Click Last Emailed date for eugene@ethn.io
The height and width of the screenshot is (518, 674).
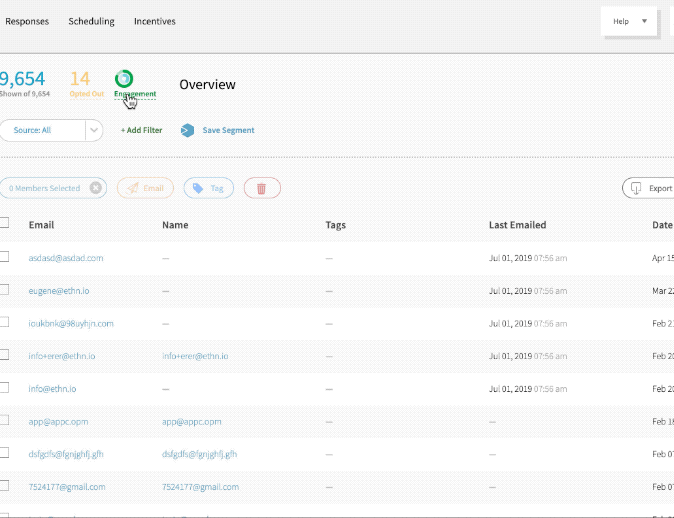pyautogui.click(x=528, y=291)
